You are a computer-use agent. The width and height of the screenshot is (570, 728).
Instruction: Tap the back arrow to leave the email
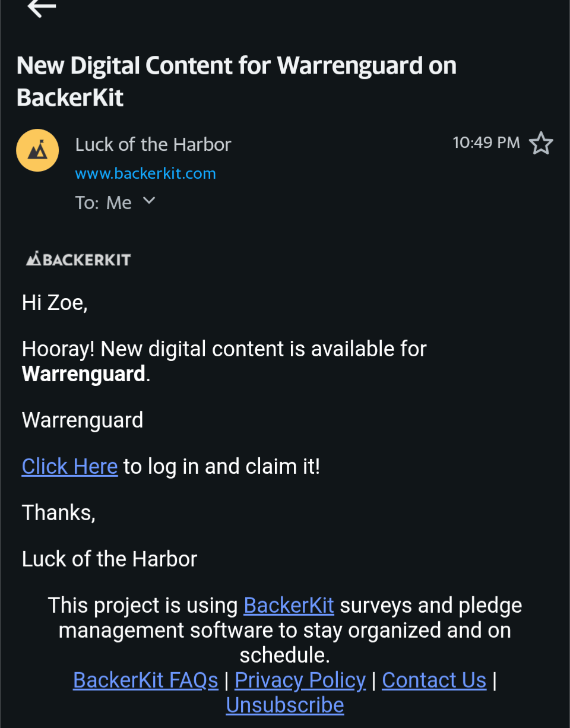42,8
